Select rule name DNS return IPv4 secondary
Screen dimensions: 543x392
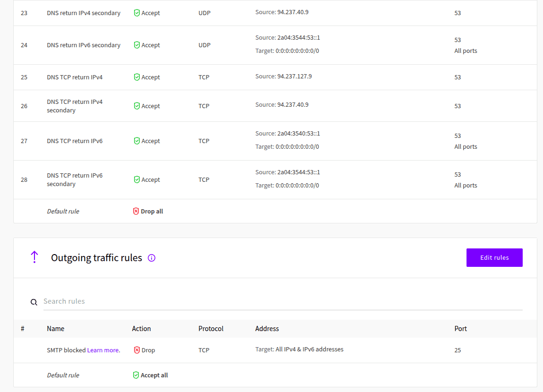84,13
